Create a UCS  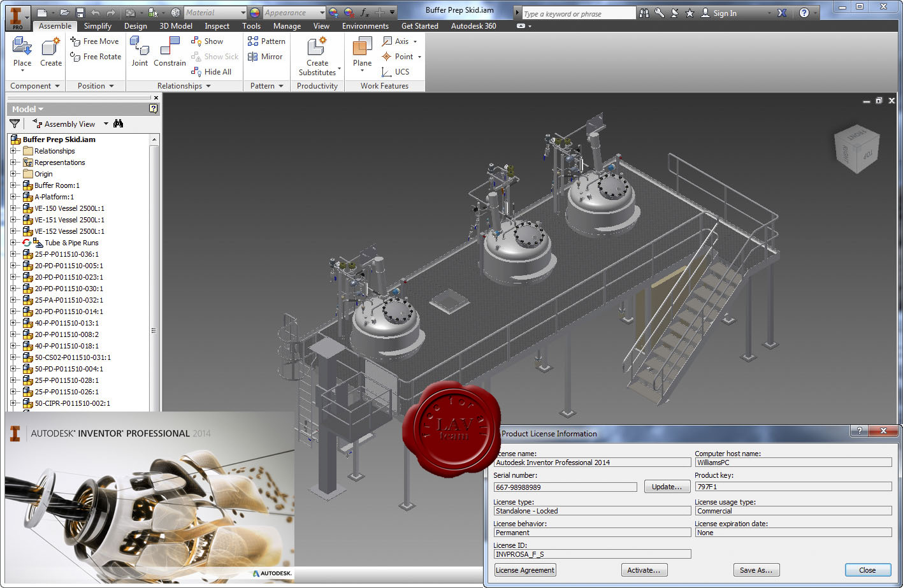(396, 72)
